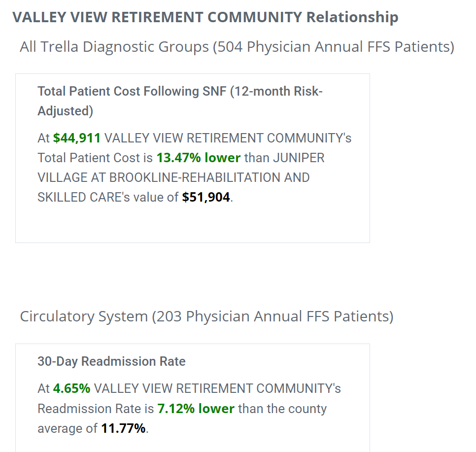Select the 13.47% lower green text
The width and height of the screenshot is (476, 452).
click(199, 158)
